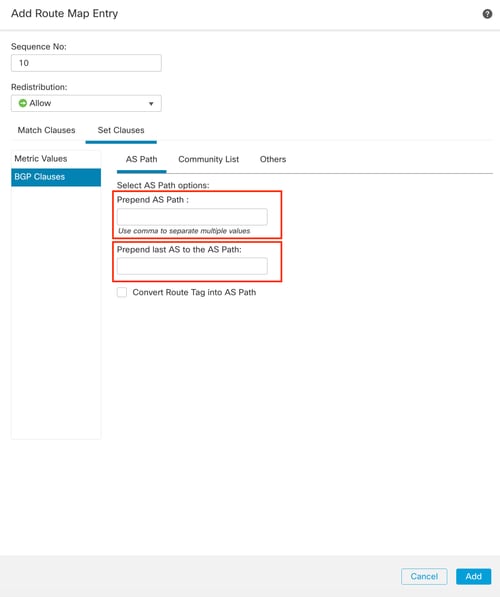
Task: Click the 'Redistribution:' label
Action: (x=39, y=87)
